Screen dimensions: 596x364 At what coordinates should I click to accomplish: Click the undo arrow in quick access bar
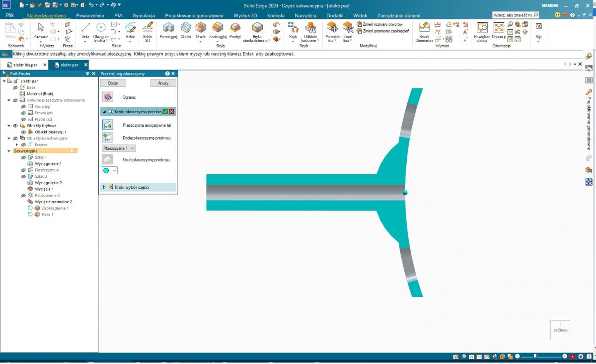pos(91,5)
